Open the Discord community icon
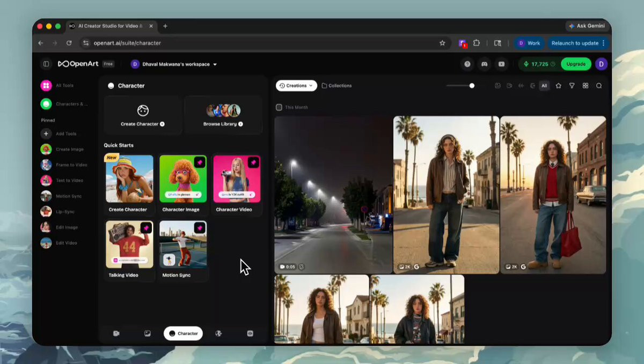 pos(484,64)
